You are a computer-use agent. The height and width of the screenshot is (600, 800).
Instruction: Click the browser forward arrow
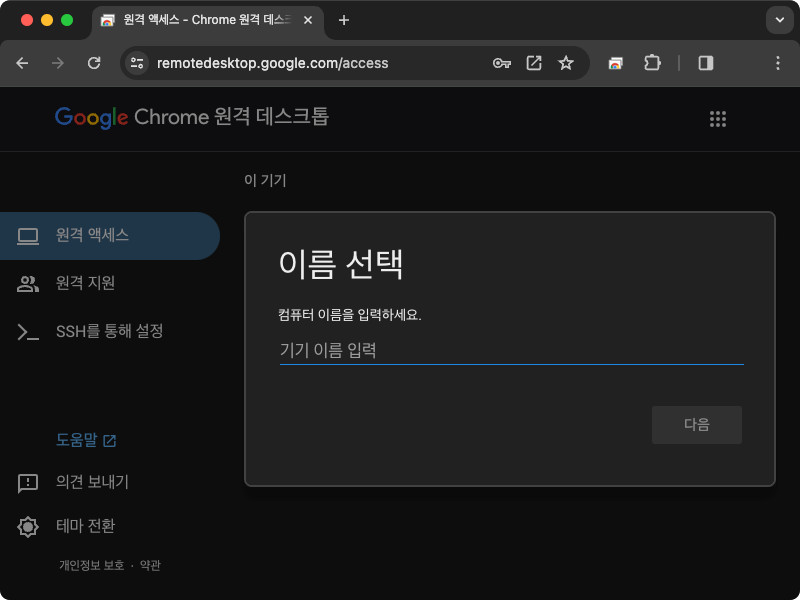tap(58, 63)
